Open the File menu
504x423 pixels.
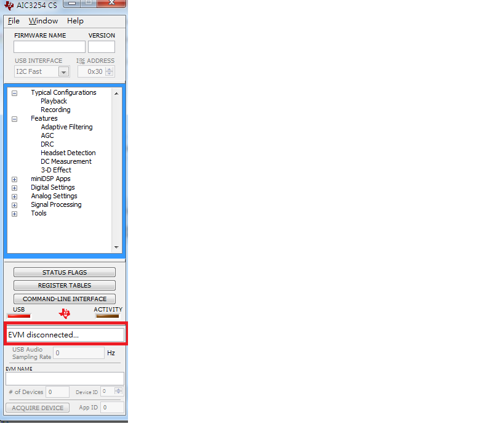point(13,21)
